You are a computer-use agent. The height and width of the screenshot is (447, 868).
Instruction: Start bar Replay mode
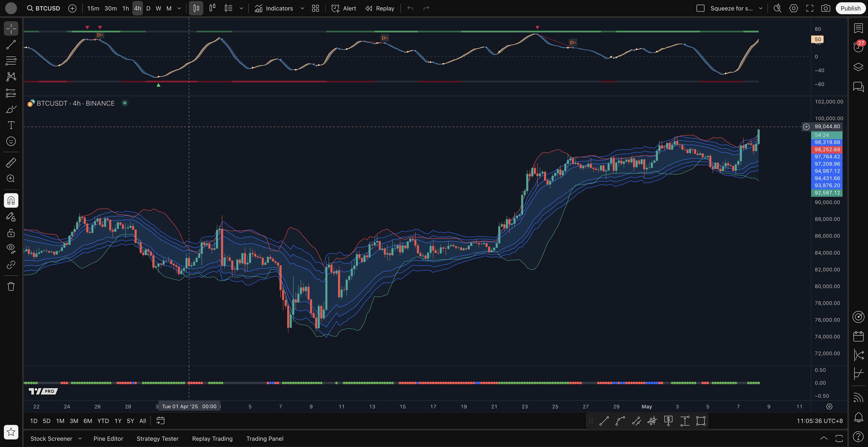380,8
